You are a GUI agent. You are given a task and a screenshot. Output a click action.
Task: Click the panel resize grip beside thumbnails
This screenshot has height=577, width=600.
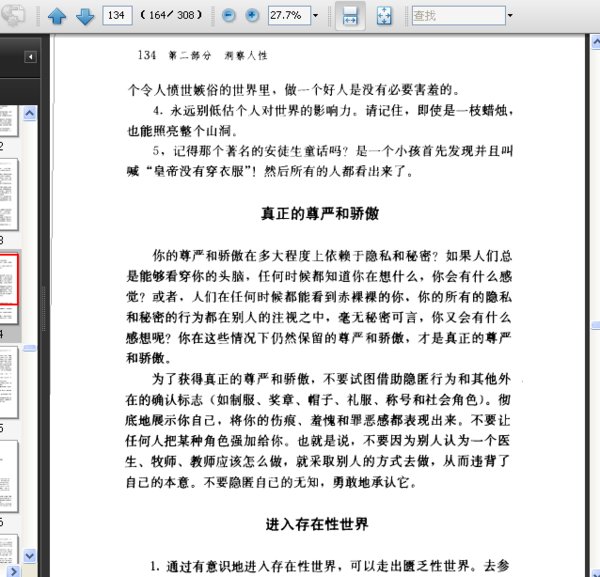pos(44,308)
